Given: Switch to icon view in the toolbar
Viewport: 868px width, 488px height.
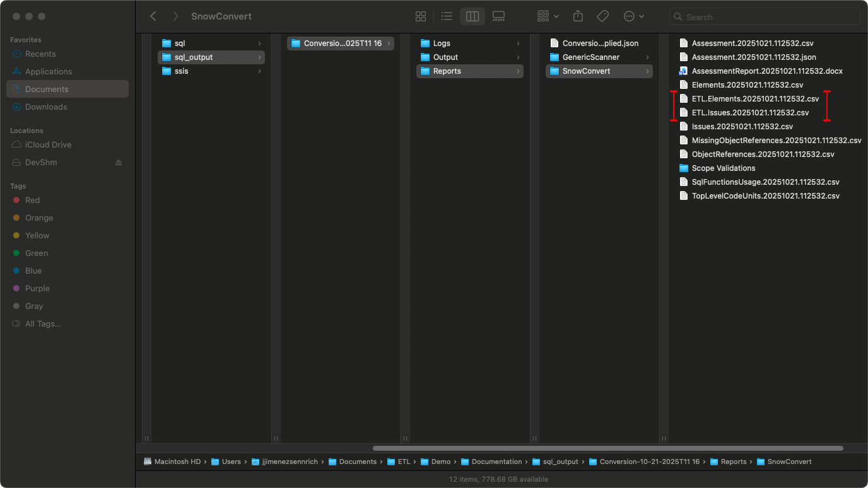Looking at the screenshot, I should tap(420, 16).
